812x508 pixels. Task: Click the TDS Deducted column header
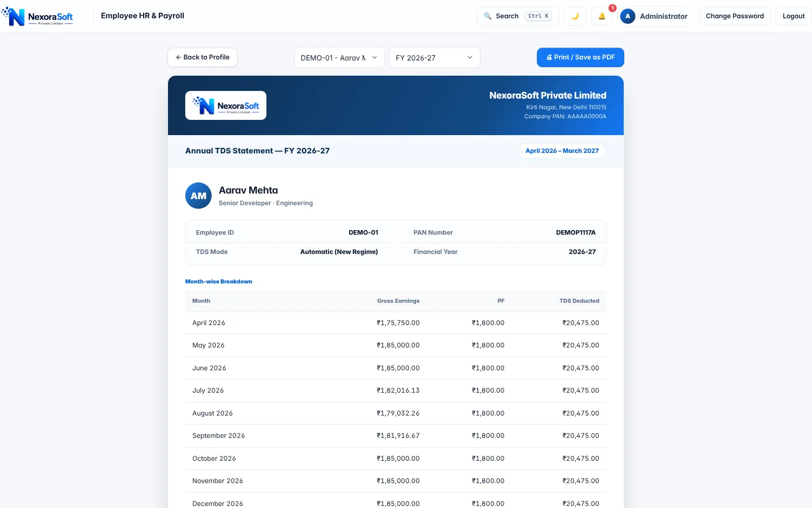pos(579,301)
